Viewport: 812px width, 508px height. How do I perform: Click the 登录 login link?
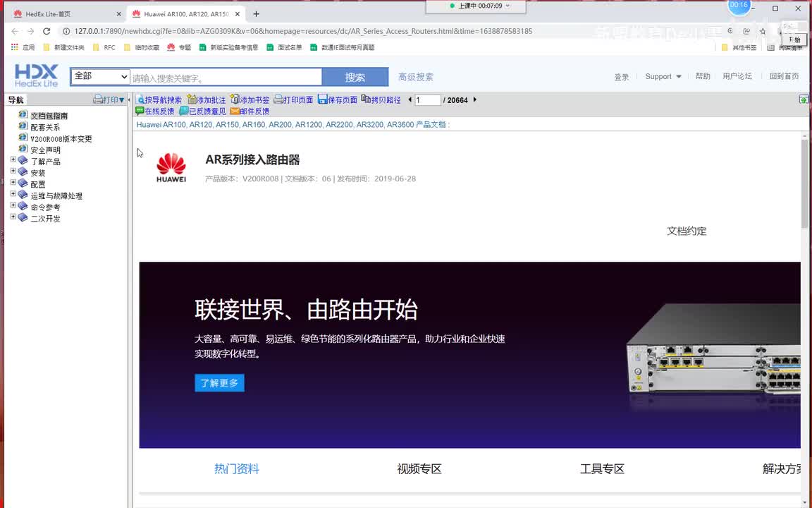[x=622, y=77]
